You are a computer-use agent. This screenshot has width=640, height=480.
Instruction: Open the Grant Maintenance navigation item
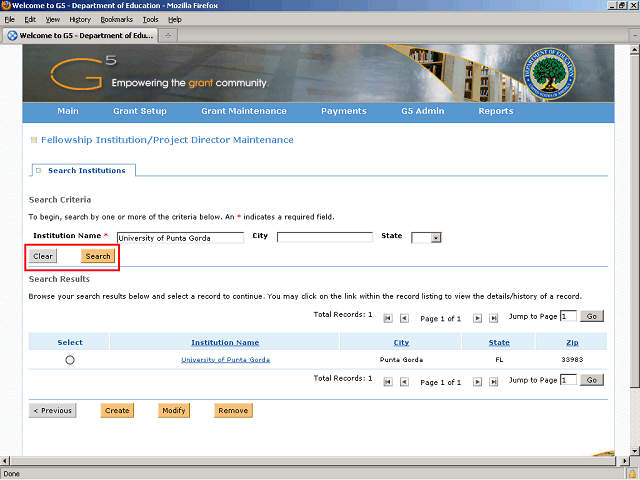244,111
